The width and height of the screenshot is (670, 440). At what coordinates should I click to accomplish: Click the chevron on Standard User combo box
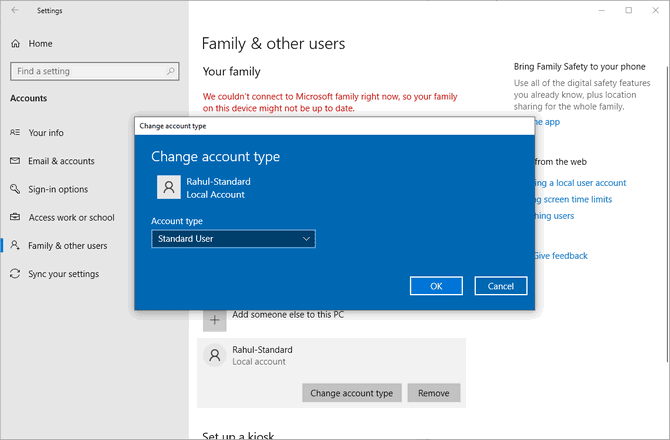click(306, 239)
